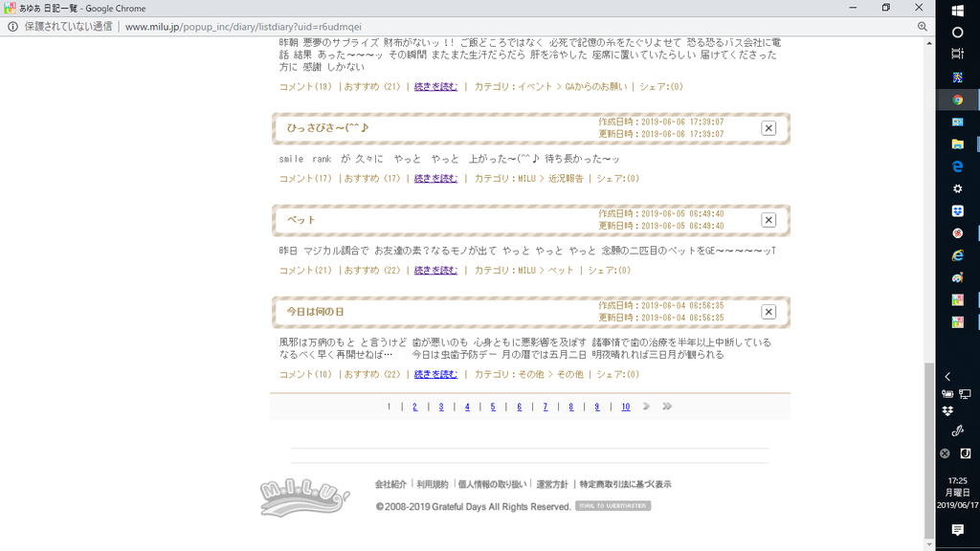Click the zoom magnifier icon in address bar
The height and width of the screenshot is (551, 980).
pyautogui.click(x=921, y=27)
